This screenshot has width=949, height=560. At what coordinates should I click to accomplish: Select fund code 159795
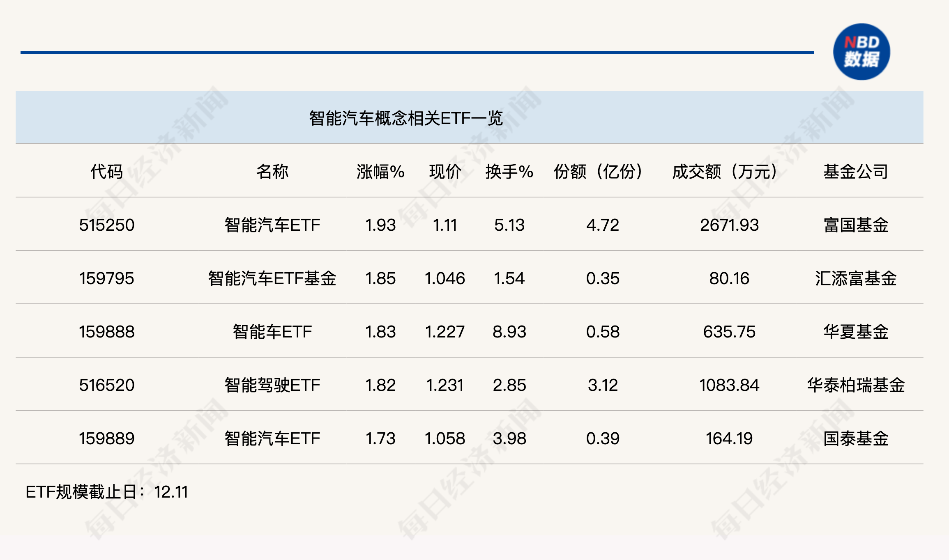pos(106,278)
